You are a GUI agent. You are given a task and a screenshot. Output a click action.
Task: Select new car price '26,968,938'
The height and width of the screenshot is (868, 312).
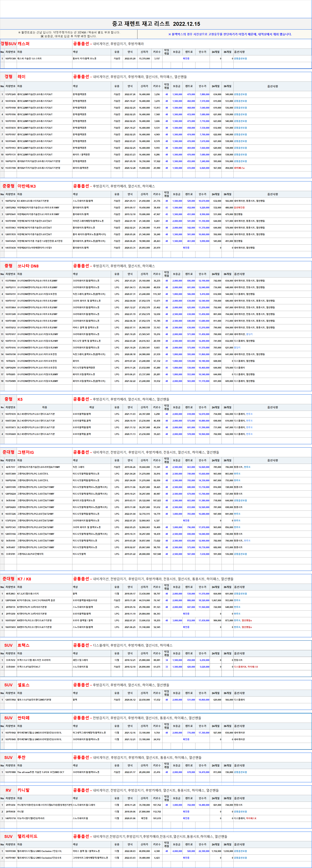(x=144, y=328)
